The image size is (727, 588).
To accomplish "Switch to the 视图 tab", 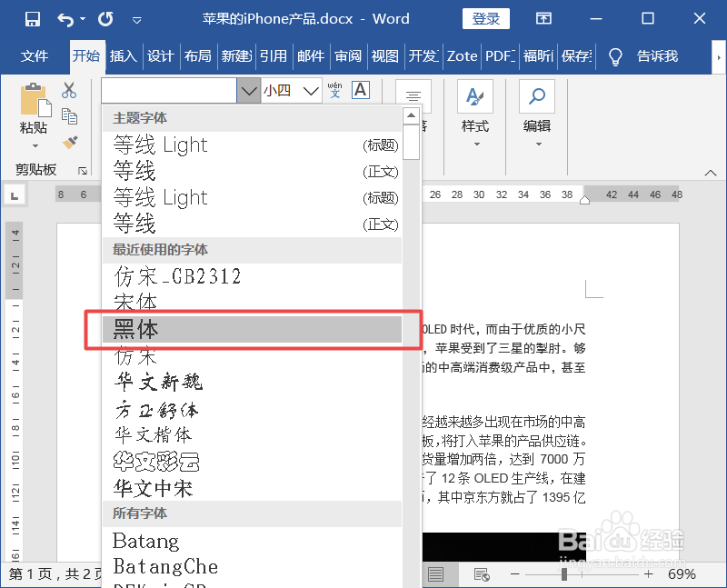I will [384, 56].
